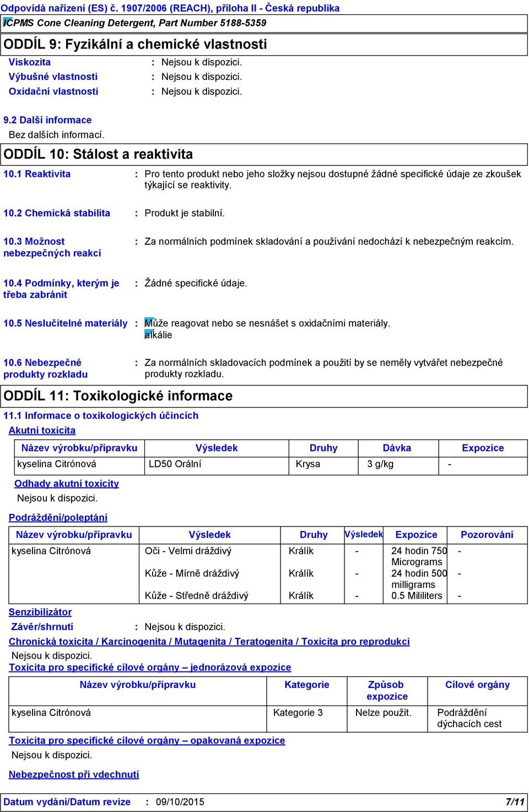Click the '9.2 Další informace' subheading
The image size is (529, 812).
coord(47,120)
